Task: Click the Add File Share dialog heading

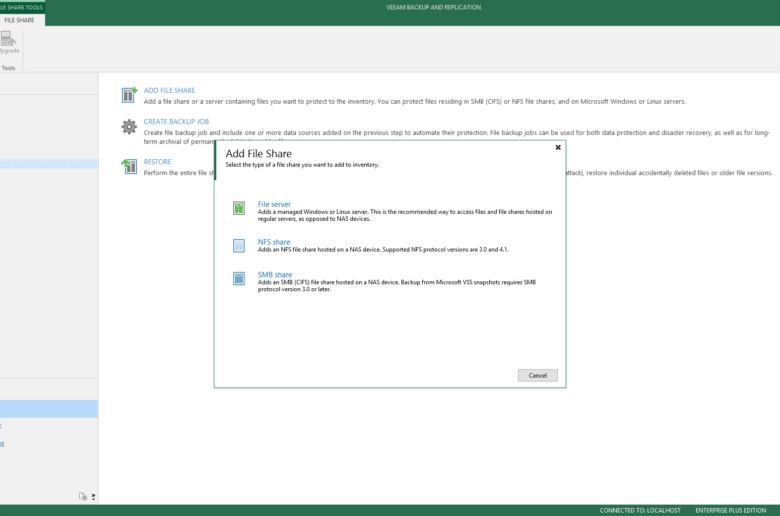Action: pos(259,154)
